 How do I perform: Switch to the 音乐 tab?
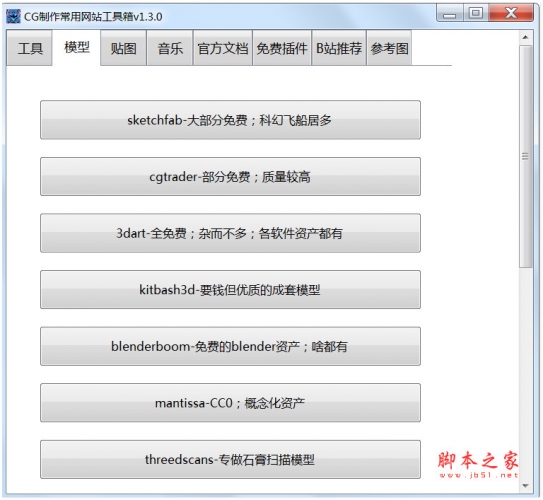170,48
